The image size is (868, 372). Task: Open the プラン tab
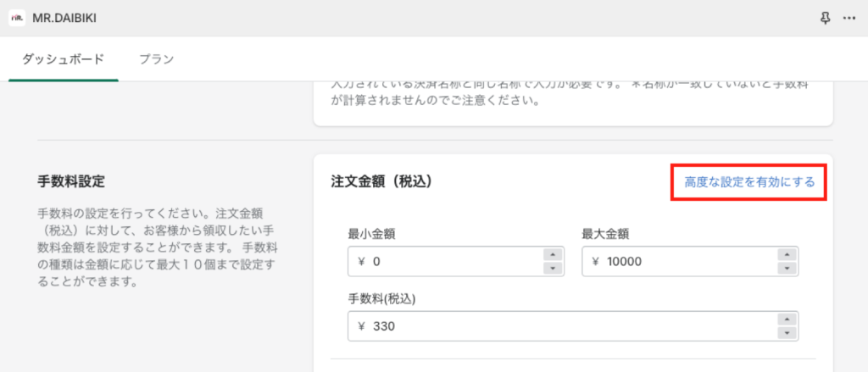click(157, 59)
